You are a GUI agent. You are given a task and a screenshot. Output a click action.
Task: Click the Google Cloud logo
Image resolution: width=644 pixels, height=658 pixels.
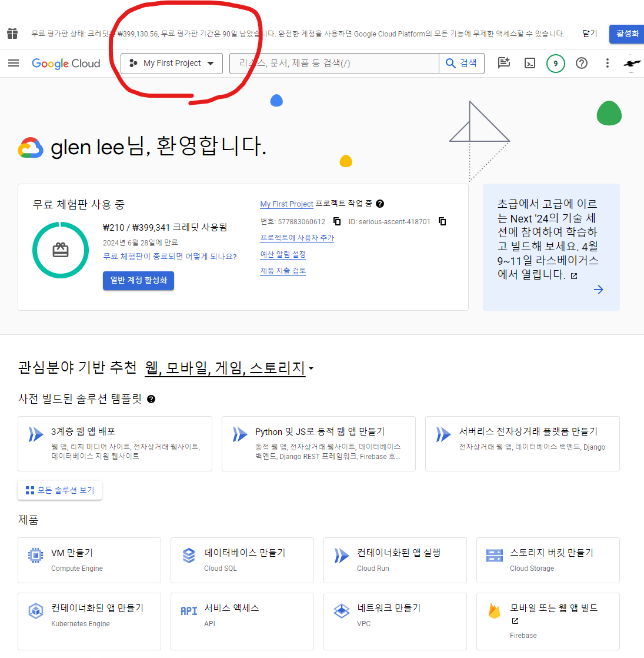66,64
